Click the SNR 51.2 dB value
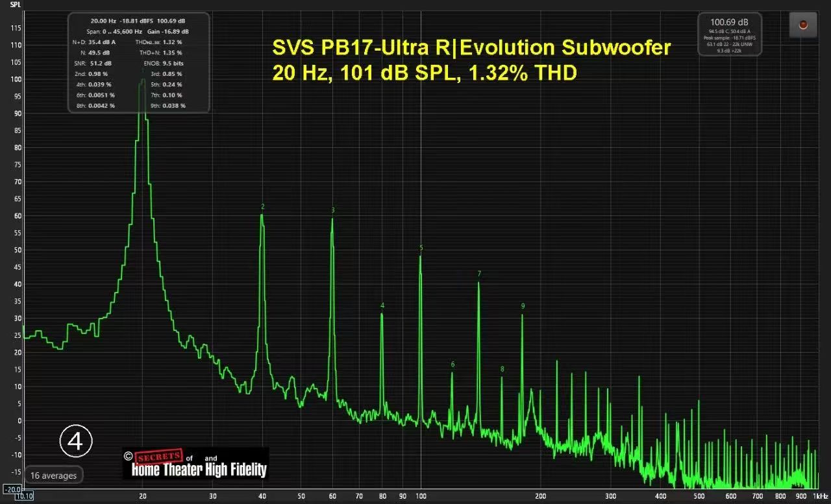 (99, 64)
